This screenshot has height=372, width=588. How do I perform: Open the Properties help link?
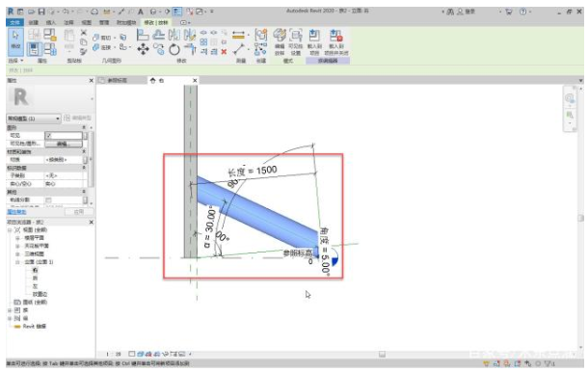pyautogui.click(x=16, y=212)
